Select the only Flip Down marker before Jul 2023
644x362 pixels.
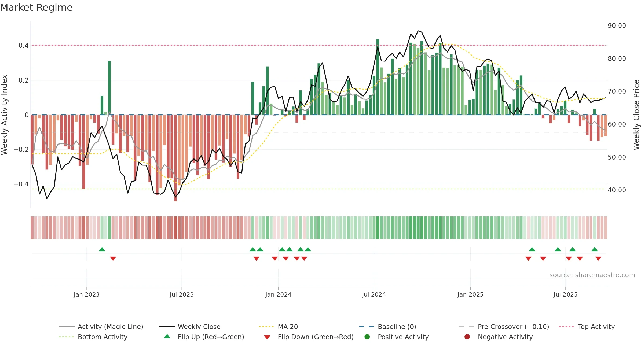[x=113, y=258]
